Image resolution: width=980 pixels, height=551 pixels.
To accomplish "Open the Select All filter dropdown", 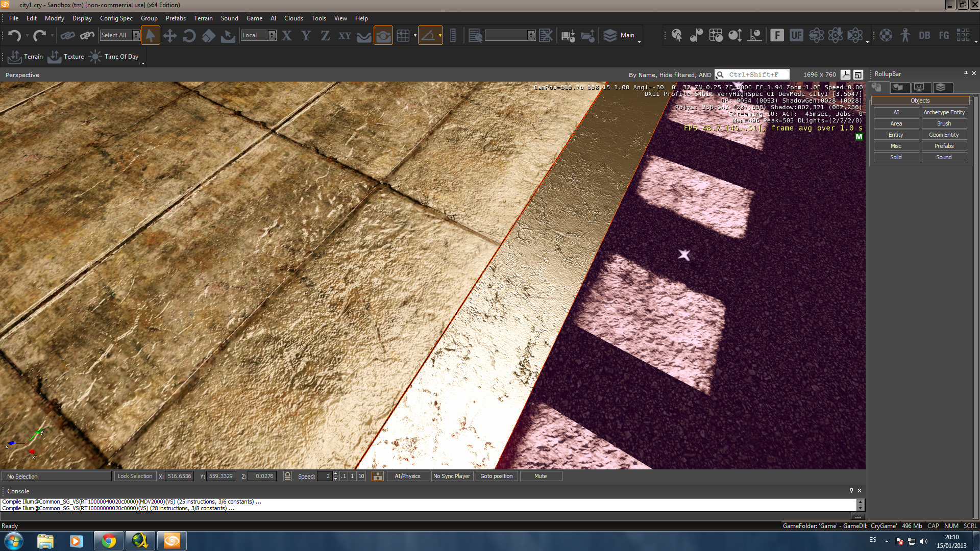I will pyautogui.click(x=136, y=35).
